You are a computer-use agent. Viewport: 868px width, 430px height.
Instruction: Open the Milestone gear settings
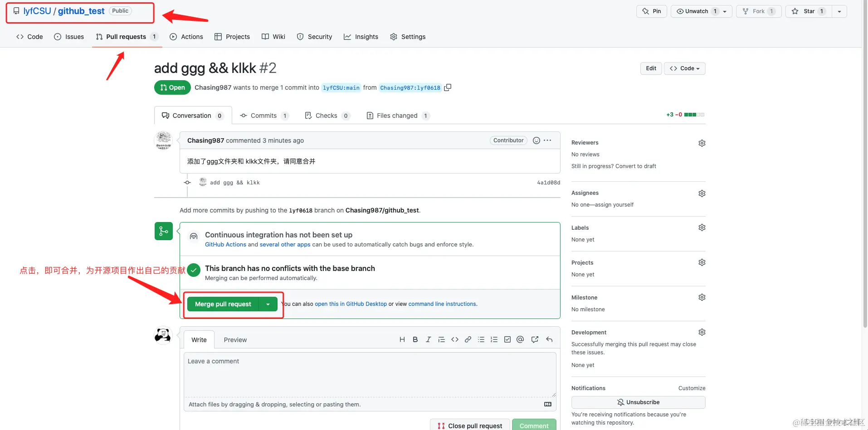tap(702, 297)
